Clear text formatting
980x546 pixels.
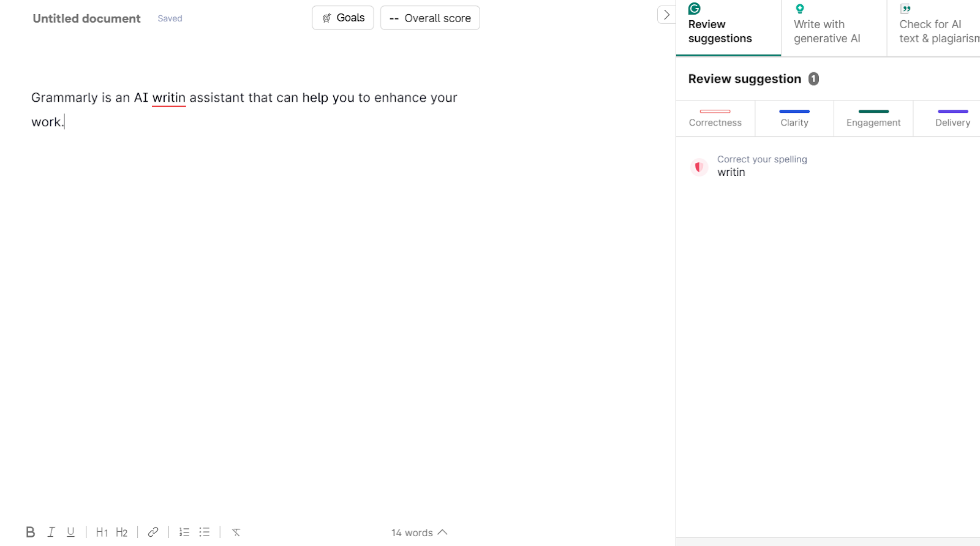pyautogui.click(x=236, y=532)
